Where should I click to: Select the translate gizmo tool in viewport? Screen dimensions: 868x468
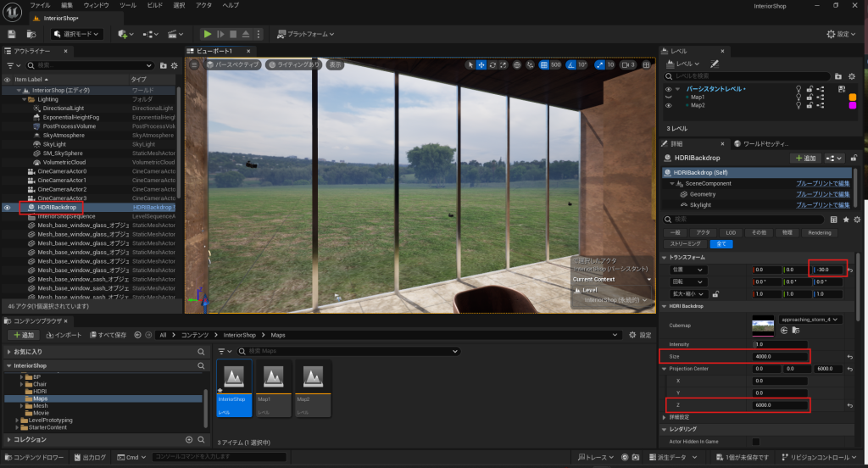(x=481, y=64)
